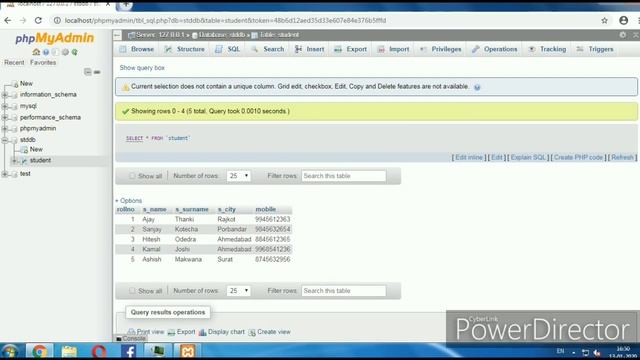Click the browser address bar URL

point(225,20)
